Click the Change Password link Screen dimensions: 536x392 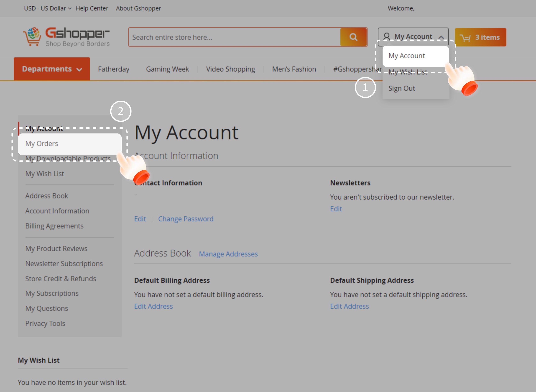tap(186, 219)
